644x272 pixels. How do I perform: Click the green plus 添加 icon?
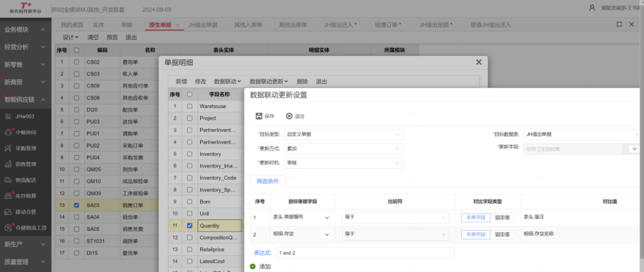click(x=253, y=267)
